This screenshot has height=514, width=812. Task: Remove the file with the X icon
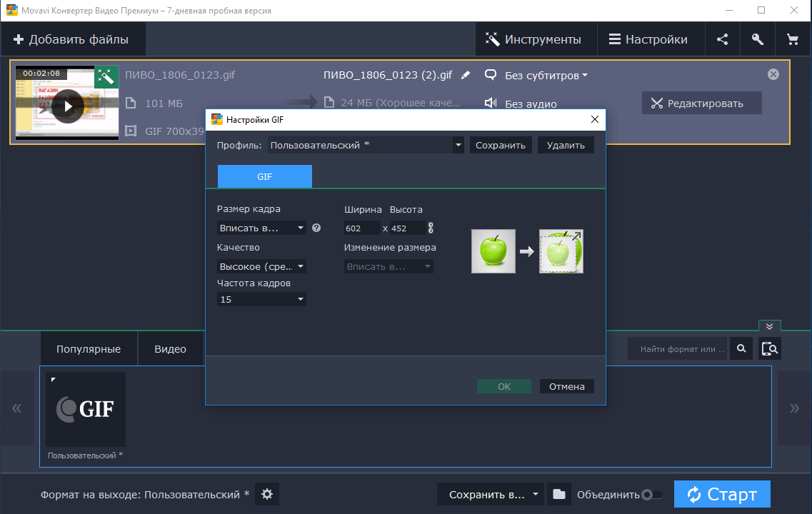click(773, 74)
